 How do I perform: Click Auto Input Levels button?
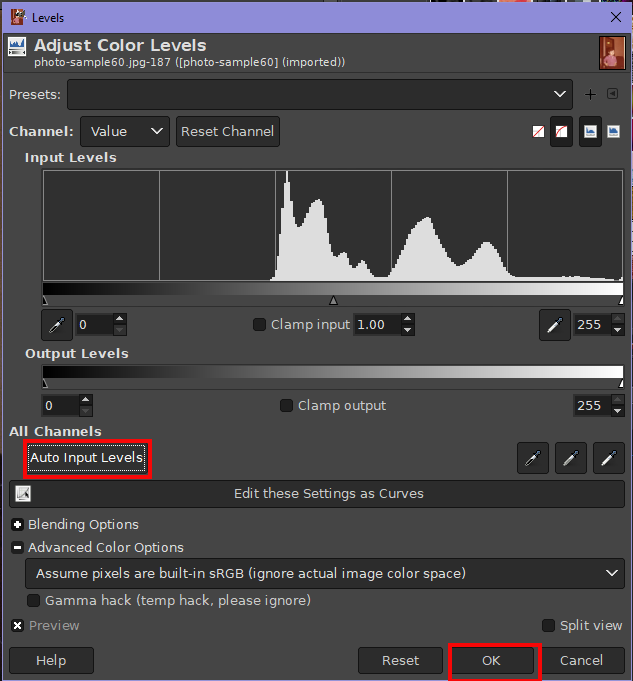click(86, 458)
